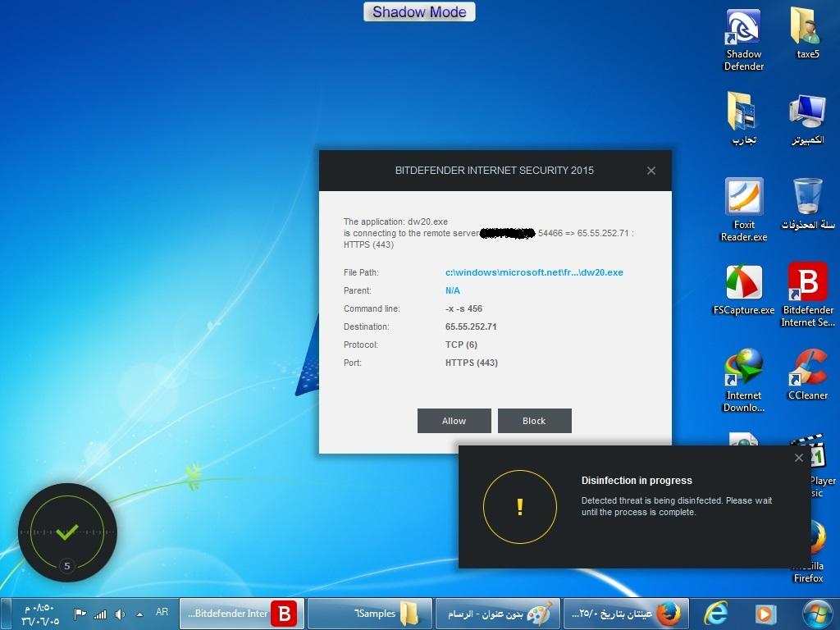This screenshot has height=630, width=840.
Task: Open the dw20.exe file path link
Action: click(x=534, y=272)
